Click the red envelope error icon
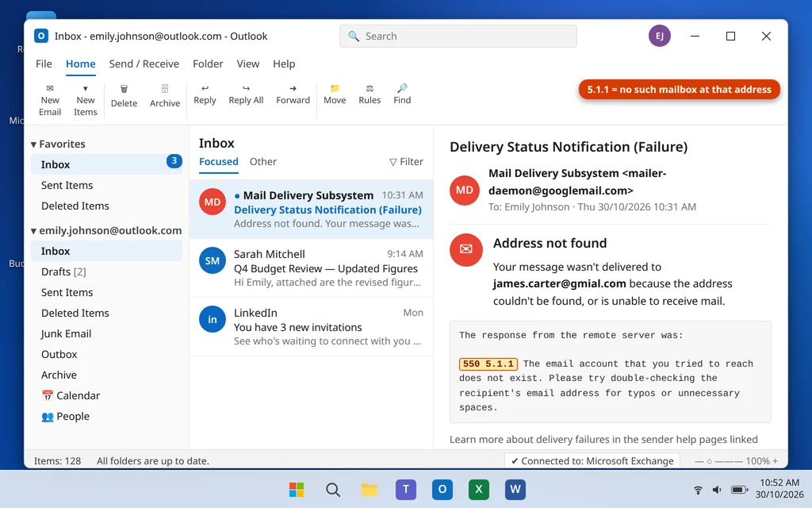 (466, 249)
